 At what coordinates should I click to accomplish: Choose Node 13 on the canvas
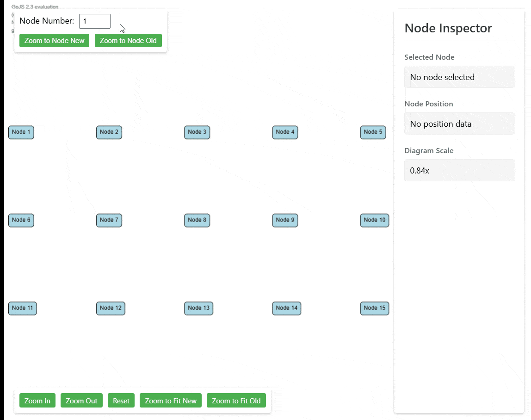tap(198, 308)
